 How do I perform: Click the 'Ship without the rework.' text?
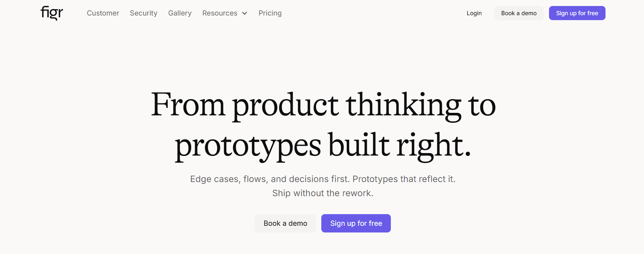pos(323,193)
